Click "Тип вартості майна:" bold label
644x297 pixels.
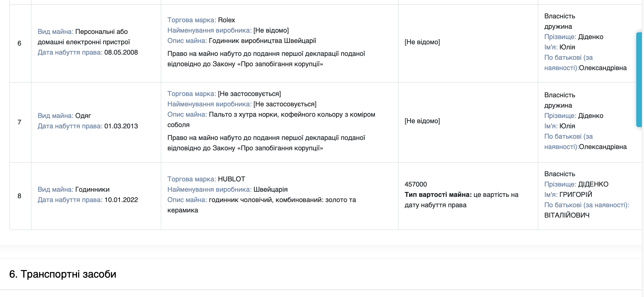(438, 195)
